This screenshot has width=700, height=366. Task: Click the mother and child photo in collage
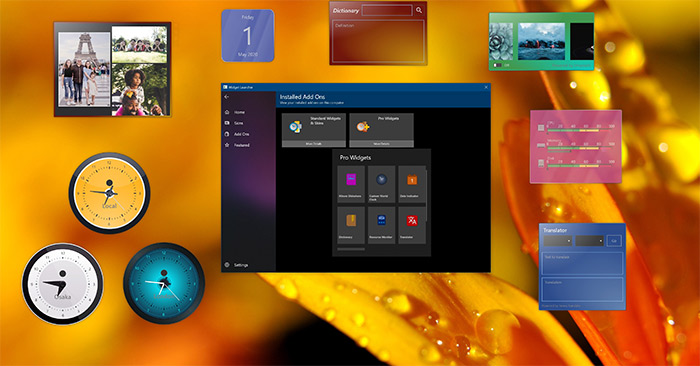coord(139,89)
